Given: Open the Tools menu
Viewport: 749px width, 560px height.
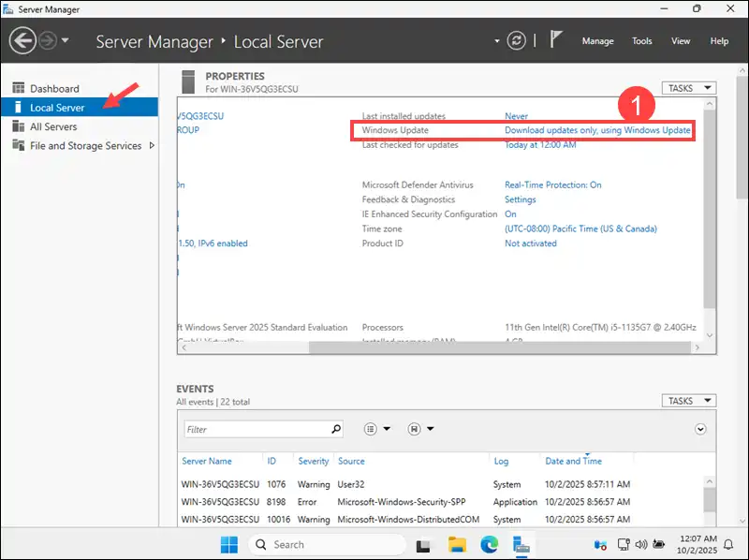Looking at the screenshot, I should click(642, 41).
